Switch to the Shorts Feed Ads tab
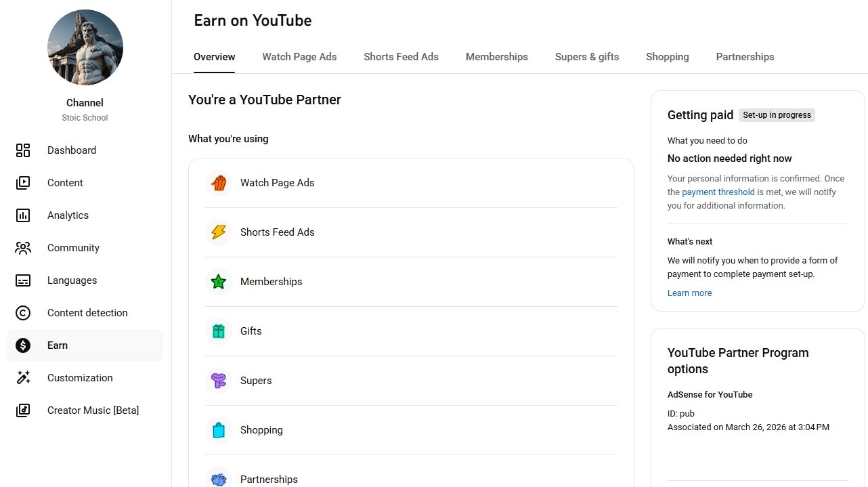The height and width of the screenshot is (487, 868). [401, 57]
